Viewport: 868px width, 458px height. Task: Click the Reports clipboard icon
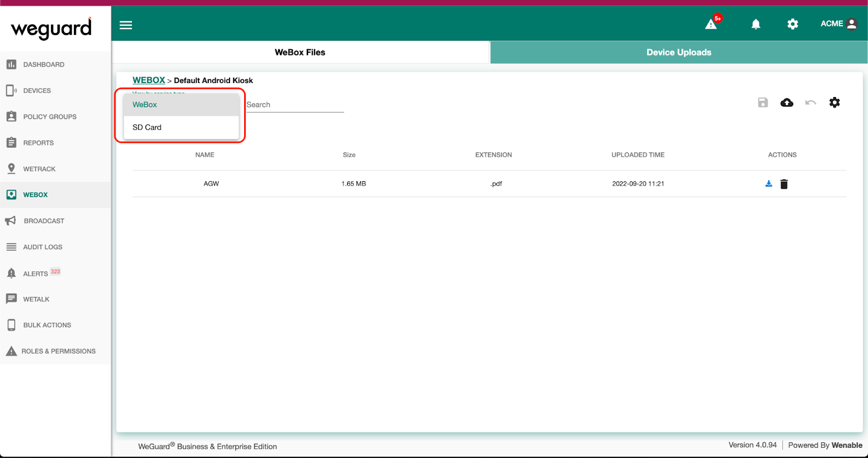11,143
